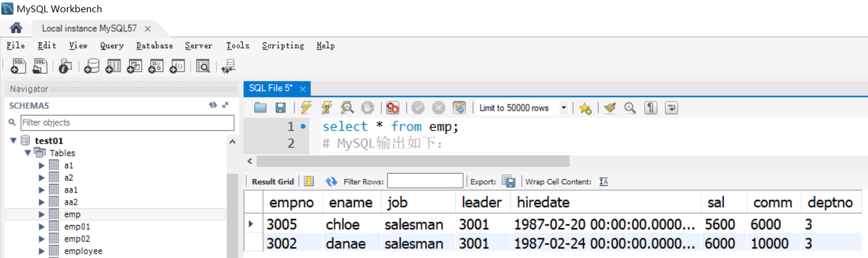The image size is (868, 258).
Task: Toggle Wrap Cell Content
Action: coord(604,182)
